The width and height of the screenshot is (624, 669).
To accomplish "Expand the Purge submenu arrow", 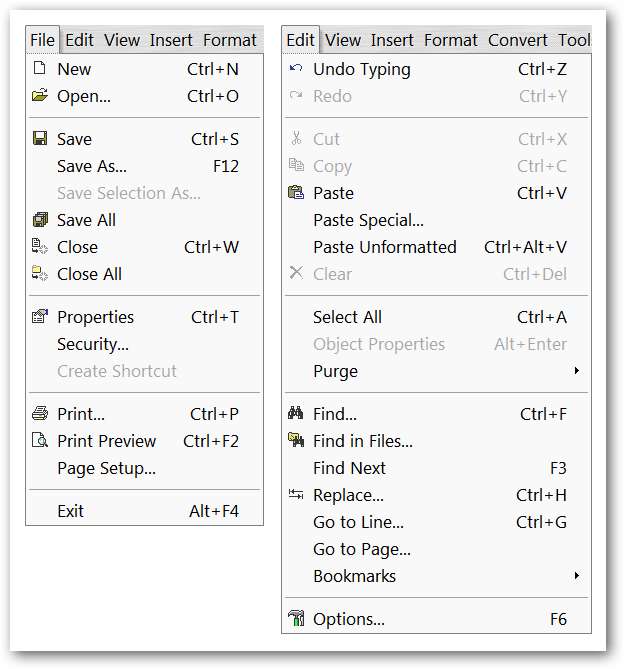I will click(x=577, y=371).
